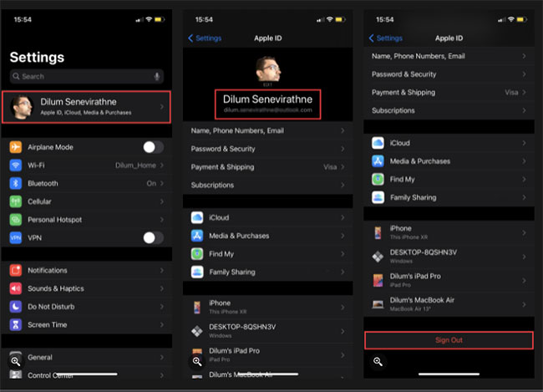Image resolution: width=543 pixels, height=392 pixels.
Task: Tap Family Sharing icon in right screen
Action: coord(378,197)
